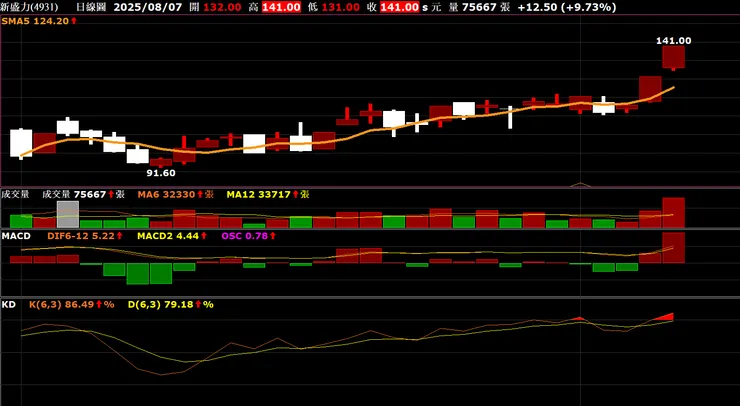Click the MACD2 4.44 indicator value

coord(172,236)
